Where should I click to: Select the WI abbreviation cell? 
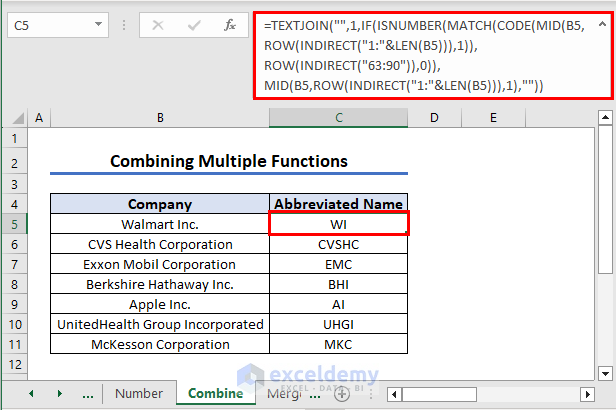[339, 224]
